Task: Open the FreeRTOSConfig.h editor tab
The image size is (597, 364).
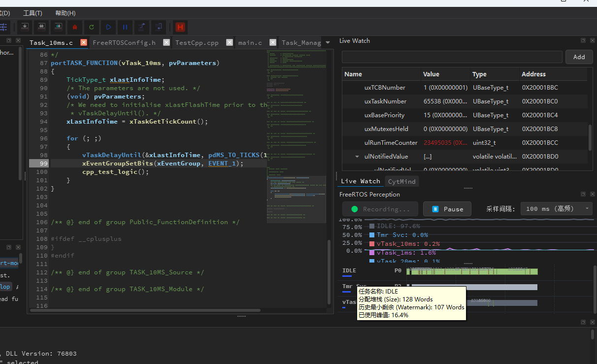Action: pyautogui.click(x=124, y=43)
